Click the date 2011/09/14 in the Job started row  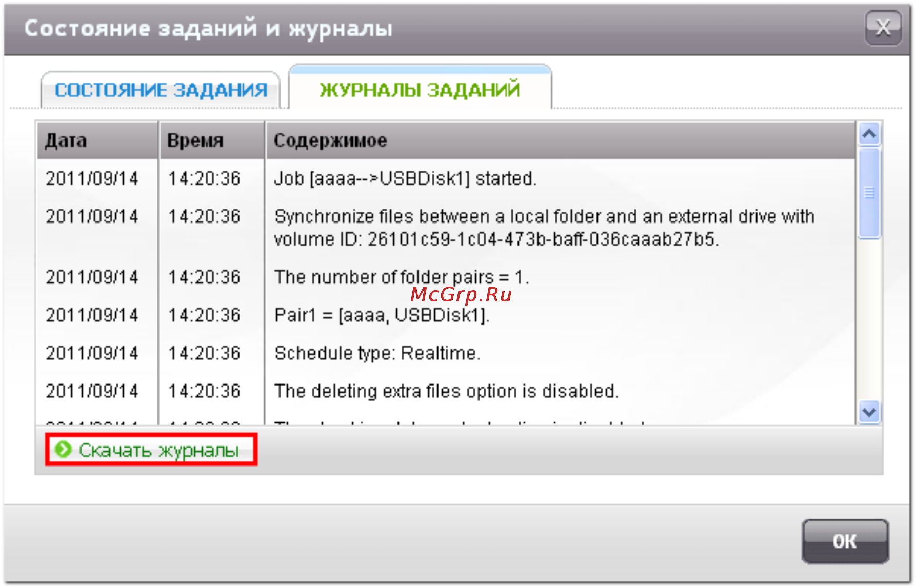92,178
